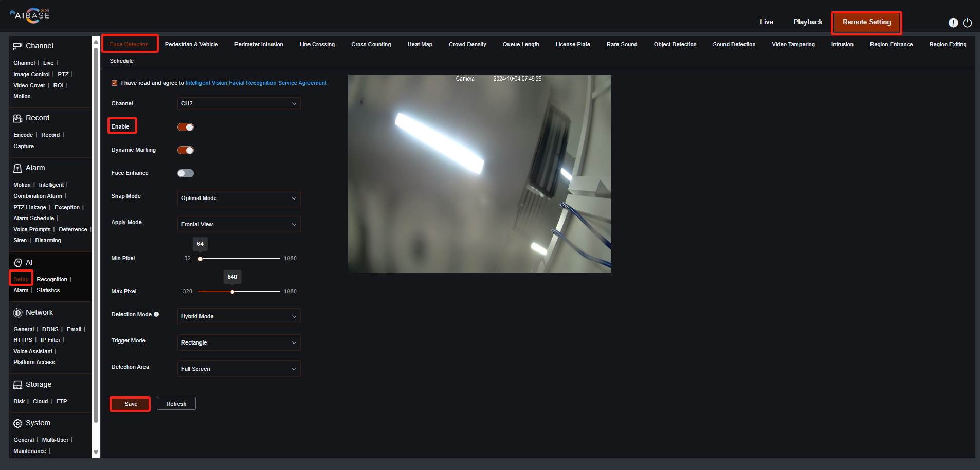Screen dimensions: 980x470
Task: Open the Cross Counting tab
Action: point(371,44)
